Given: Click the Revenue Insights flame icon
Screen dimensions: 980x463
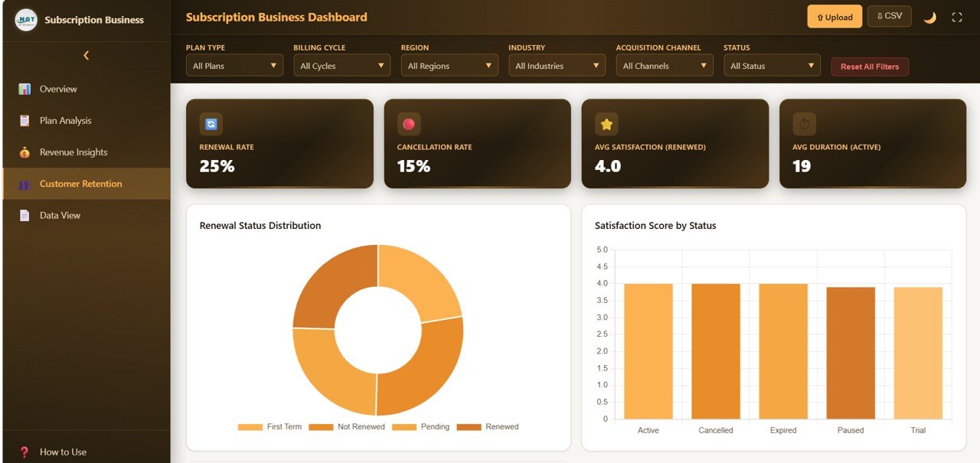Looking at the screenshot, I should (x=24, y=152).
